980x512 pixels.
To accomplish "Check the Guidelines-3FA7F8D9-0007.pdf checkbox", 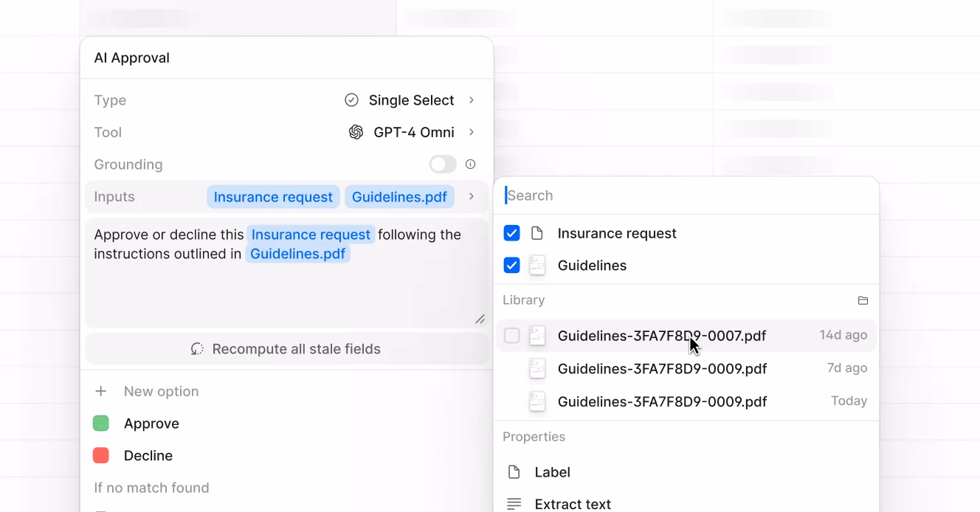I will [511, 336].
